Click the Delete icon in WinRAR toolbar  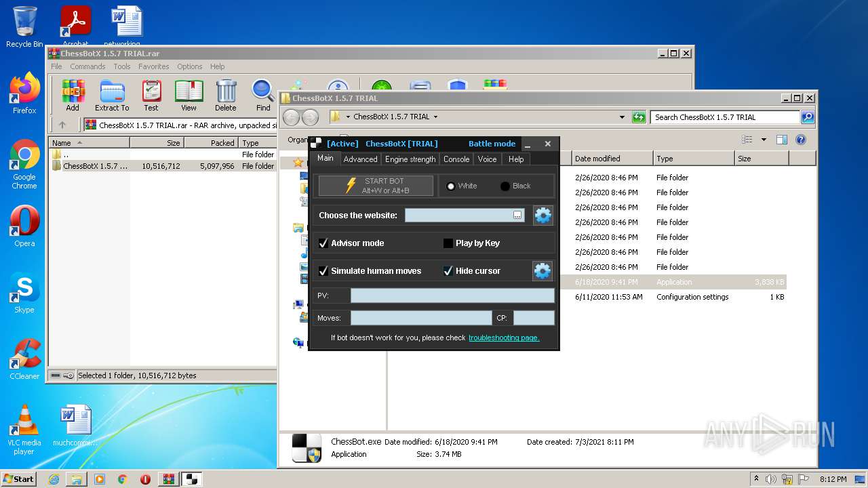(226, 95)
